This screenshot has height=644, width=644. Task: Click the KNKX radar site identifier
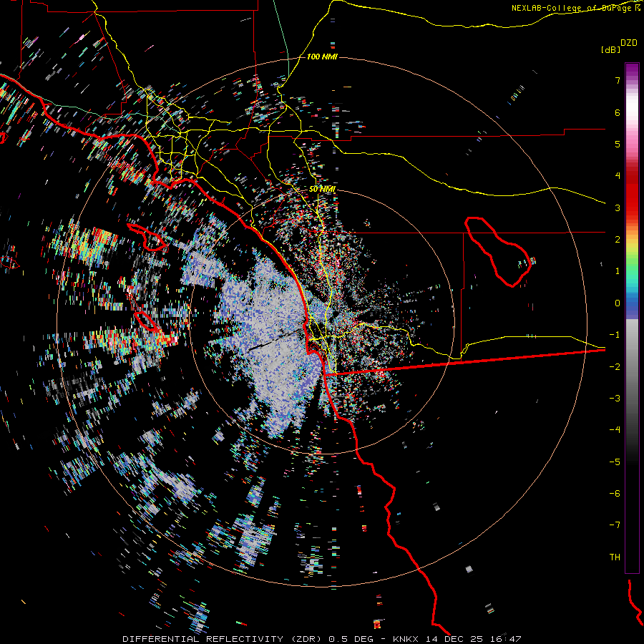tap(406, 639)
